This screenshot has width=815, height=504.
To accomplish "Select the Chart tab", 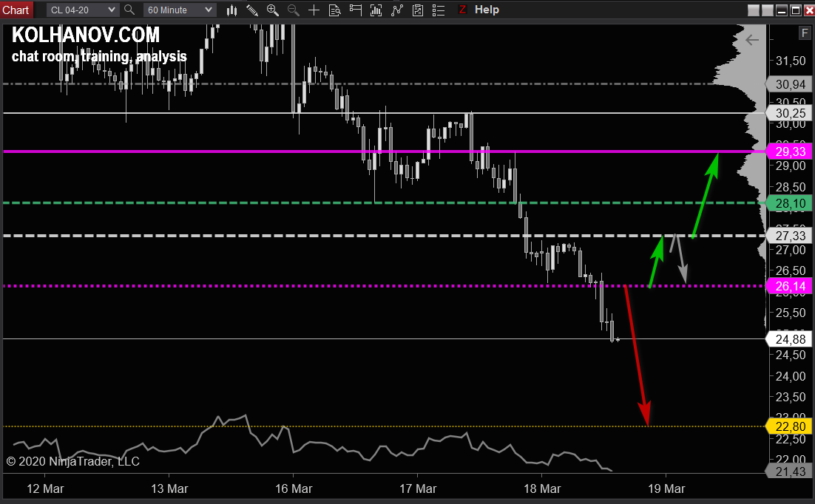I will pyautogui.click(x=16, y=10).
